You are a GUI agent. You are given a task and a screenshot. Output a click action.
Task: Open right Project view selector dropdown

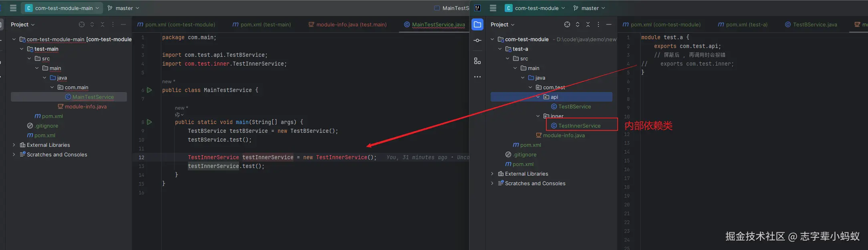click(503, 24)
